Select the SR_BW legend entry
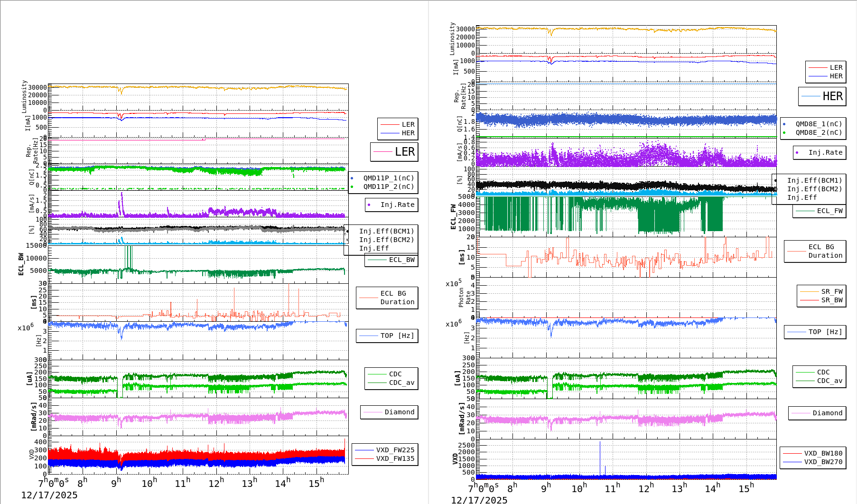The image size is (857, 504). click(831, 300)
